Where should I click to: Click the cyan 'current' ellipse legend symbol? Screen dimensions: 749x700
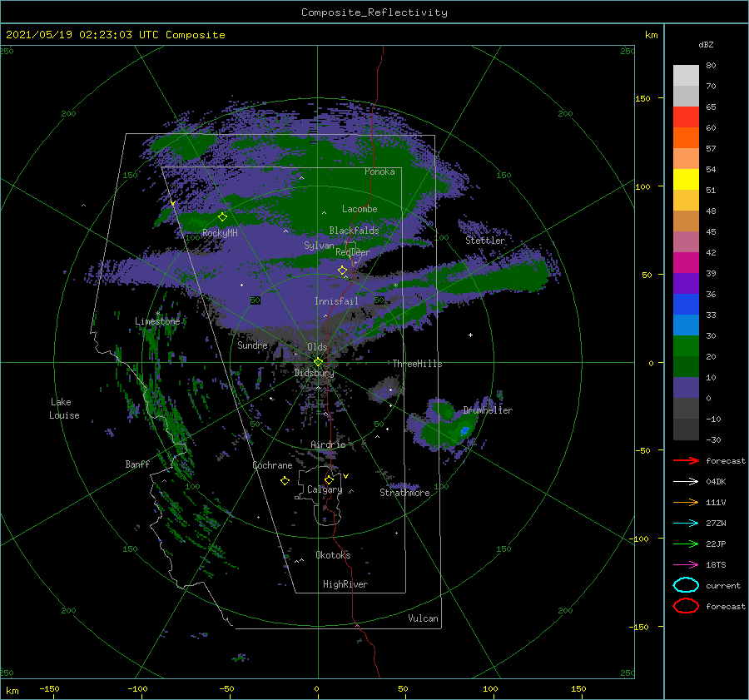(x=686, y=585)
